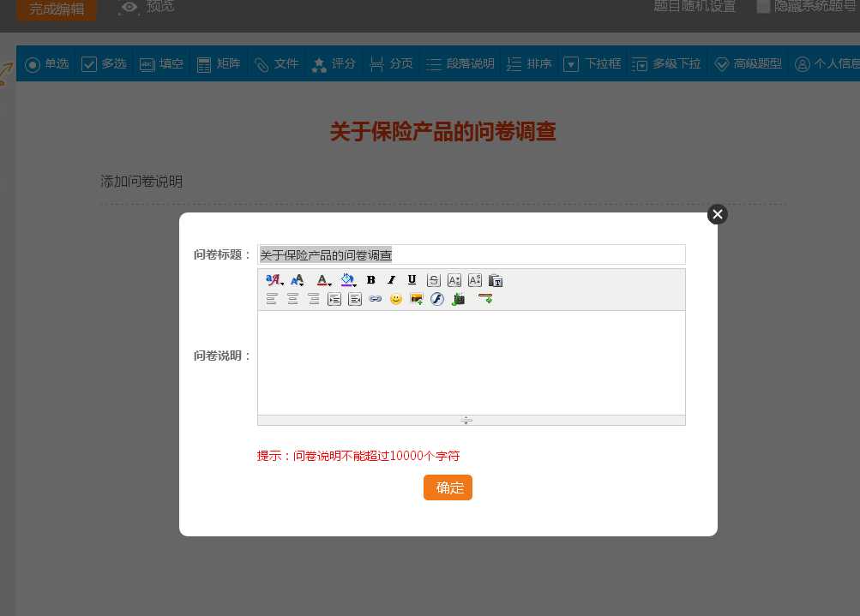Toggle italic formatting
The image size is (860, 616).
(391, 281)
